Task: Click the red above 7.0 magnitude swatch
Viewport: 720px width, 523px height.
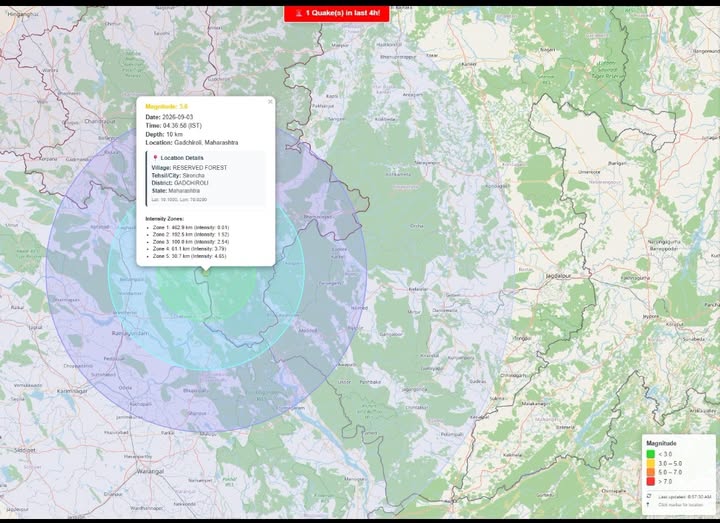Action: click(650, 481)
